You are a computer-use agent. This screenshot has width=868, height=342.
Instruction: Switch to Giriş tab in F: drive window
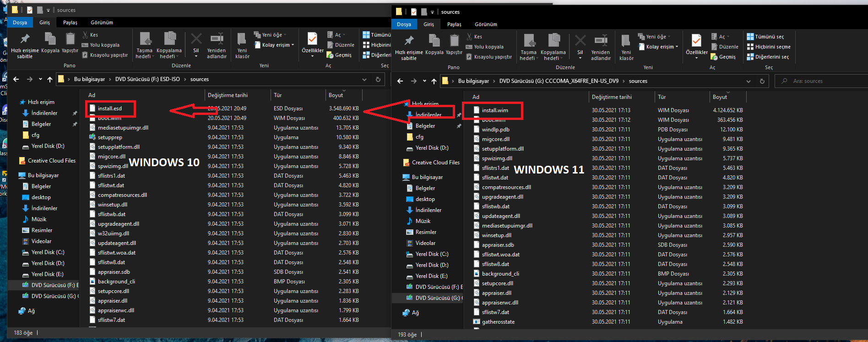coord(44,22)
